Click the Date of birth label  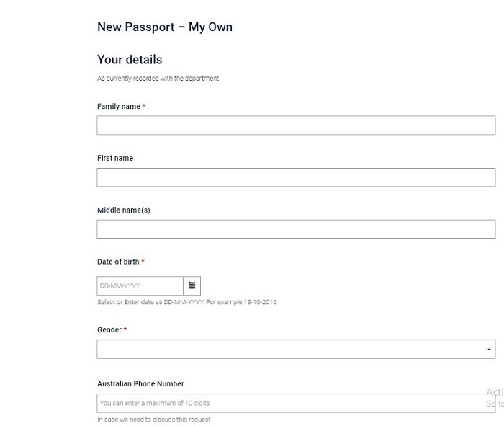point(118,262)
